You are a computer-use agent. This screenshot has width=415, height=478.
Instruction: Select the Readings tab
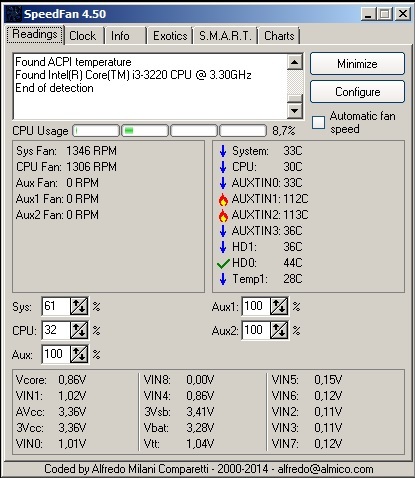35,34
